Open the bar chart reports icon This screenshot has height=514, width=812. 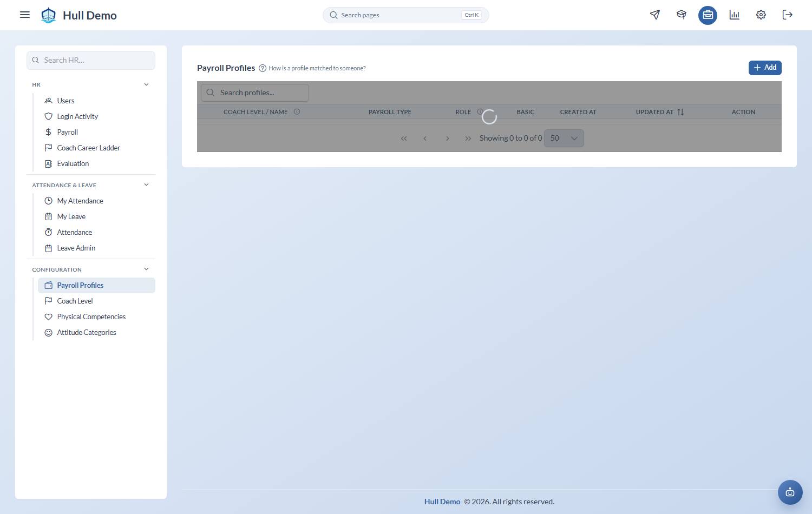pos(734,15)
